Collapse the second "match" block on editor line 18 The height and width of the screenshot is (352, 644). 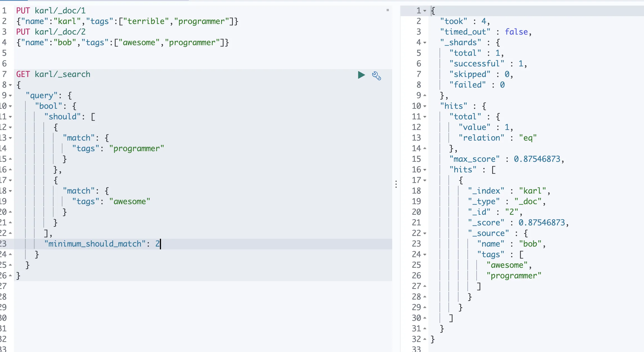(10, 191)
